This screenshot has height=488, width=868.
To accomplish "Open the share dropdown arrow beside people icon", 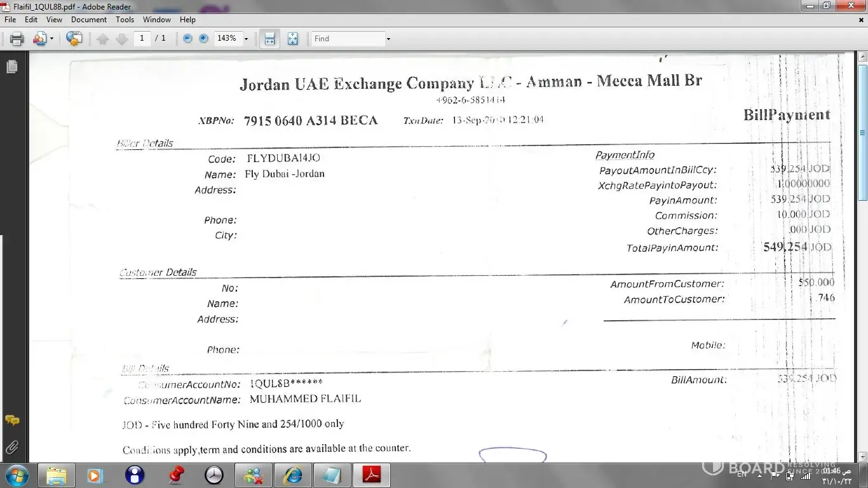I will click(51, 39).
